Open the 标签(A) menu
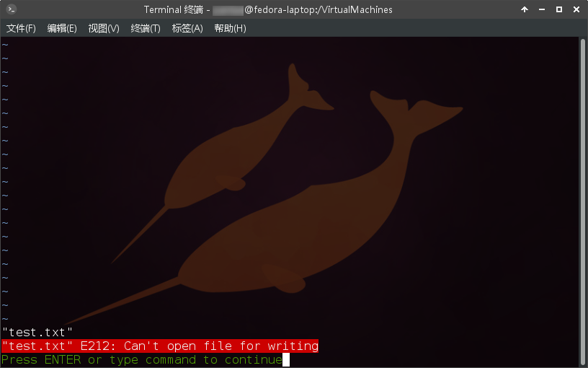 (187, 28)
